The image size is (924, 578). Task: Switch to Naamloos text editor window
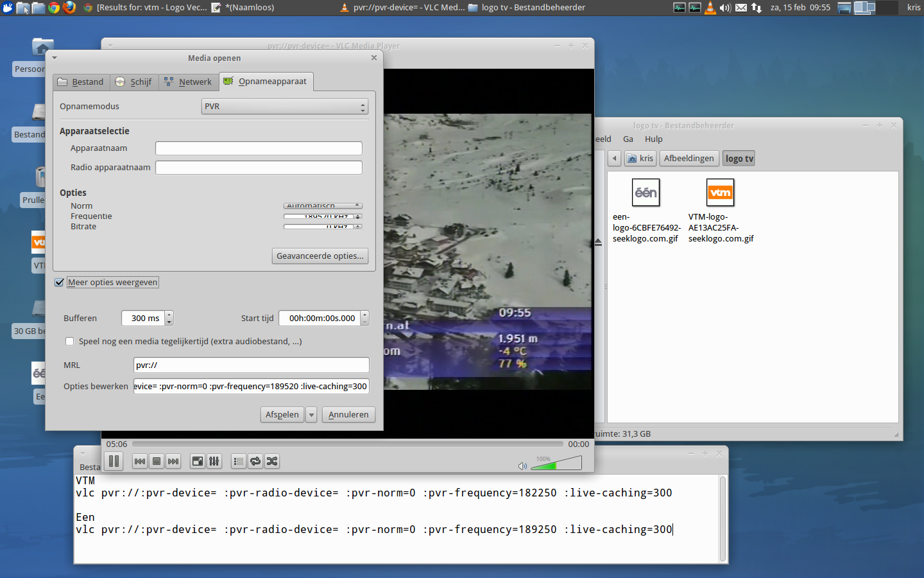click(243, 8)
